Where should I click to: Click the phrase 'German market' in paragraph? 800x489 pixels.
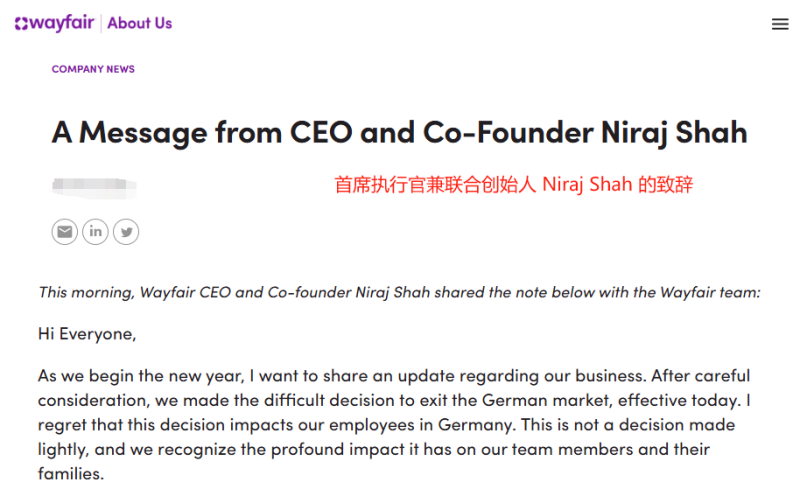(x=546, y=400)
